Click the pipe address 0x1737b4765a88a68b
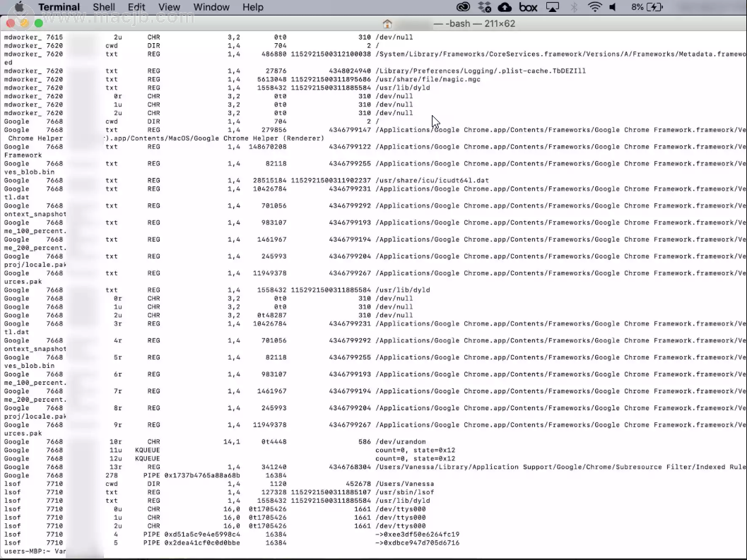 (x=202, y=476)
